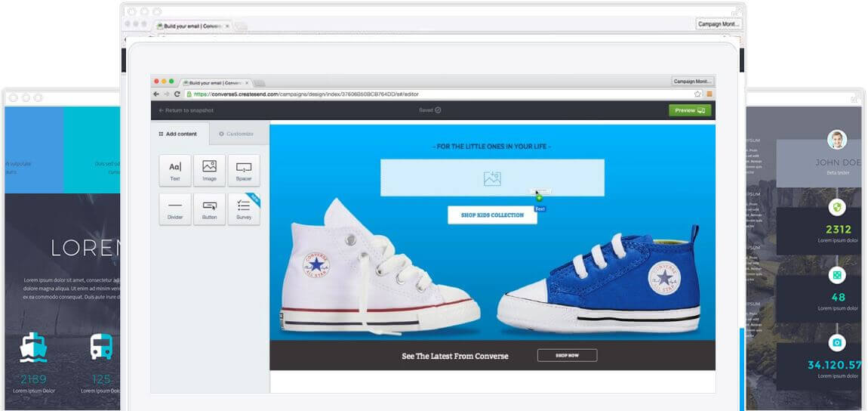Click the camera icon above 34.120.57
This screenshot has width=868, height=411.
pyautogui.click(x=837, y=343)
